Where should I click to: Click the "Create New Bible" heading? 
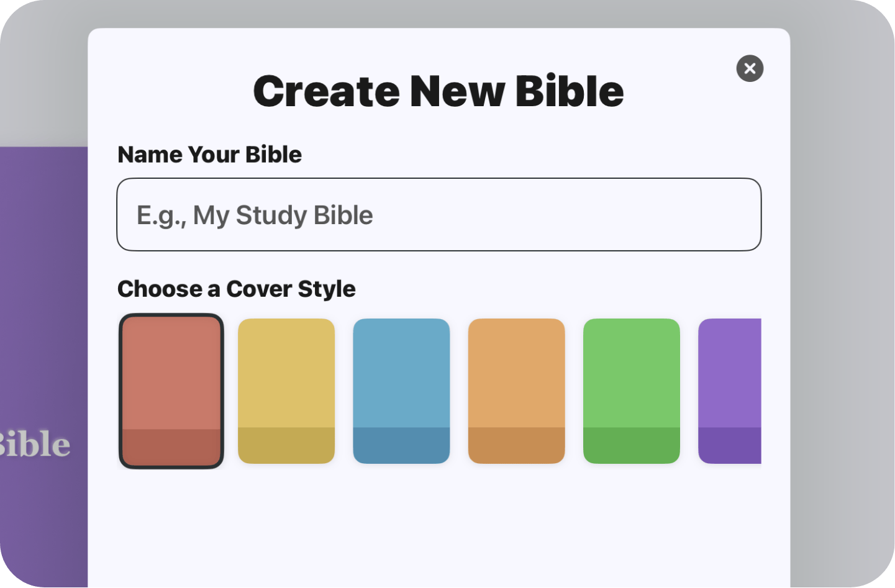438,91
